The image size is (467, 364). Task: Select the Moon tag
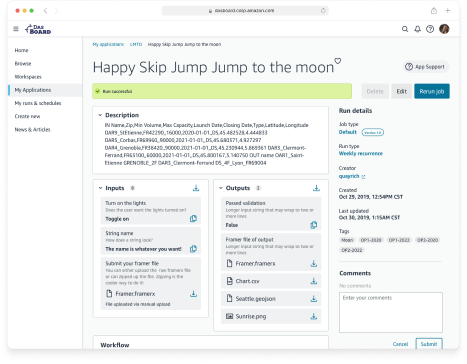[347, 240]
